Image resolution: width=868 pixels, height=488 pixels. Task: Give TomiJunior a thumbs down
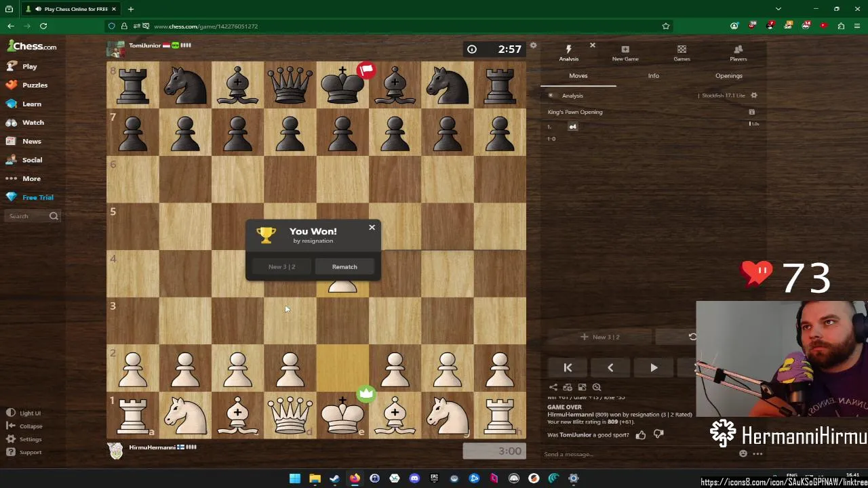(x=658, y=435)
